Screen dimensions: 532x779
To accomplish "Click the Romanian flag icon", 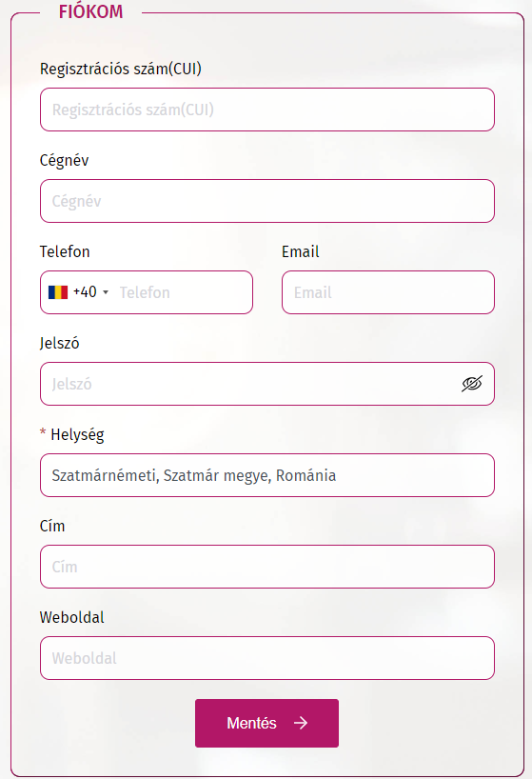I will click(58, 292).
